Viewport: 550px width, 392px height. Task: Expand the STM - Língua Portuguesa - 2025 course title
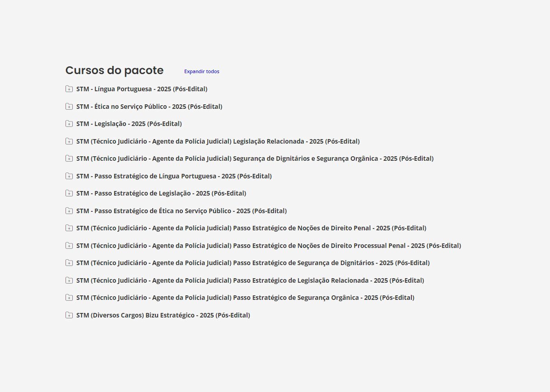click(142, 89)
